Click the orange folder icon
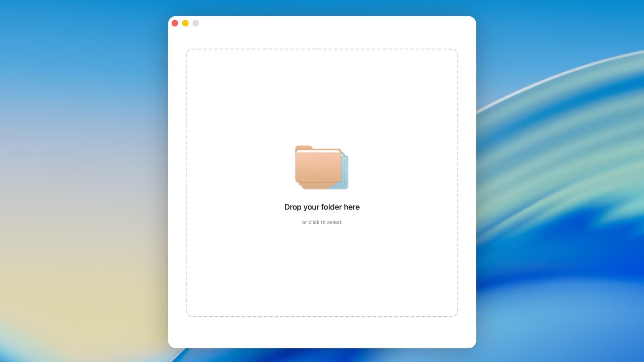The image size is (644, 362). tap(318, 167)
